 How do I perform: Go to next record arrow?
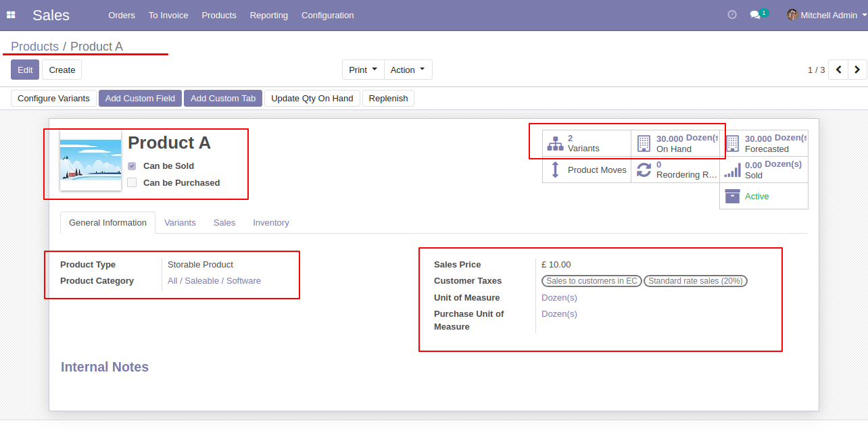[x=857, y=70]
